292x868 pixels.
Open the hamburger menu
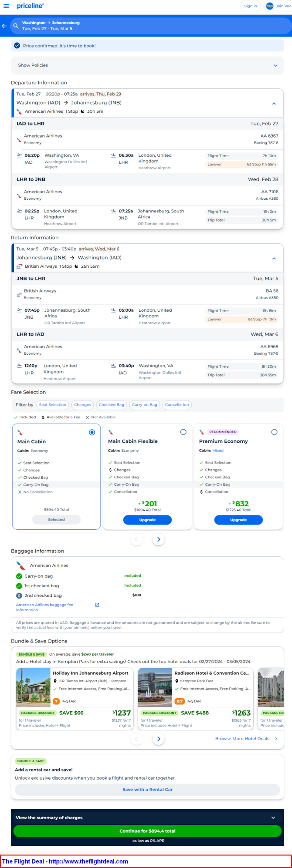tap(6, 6)
